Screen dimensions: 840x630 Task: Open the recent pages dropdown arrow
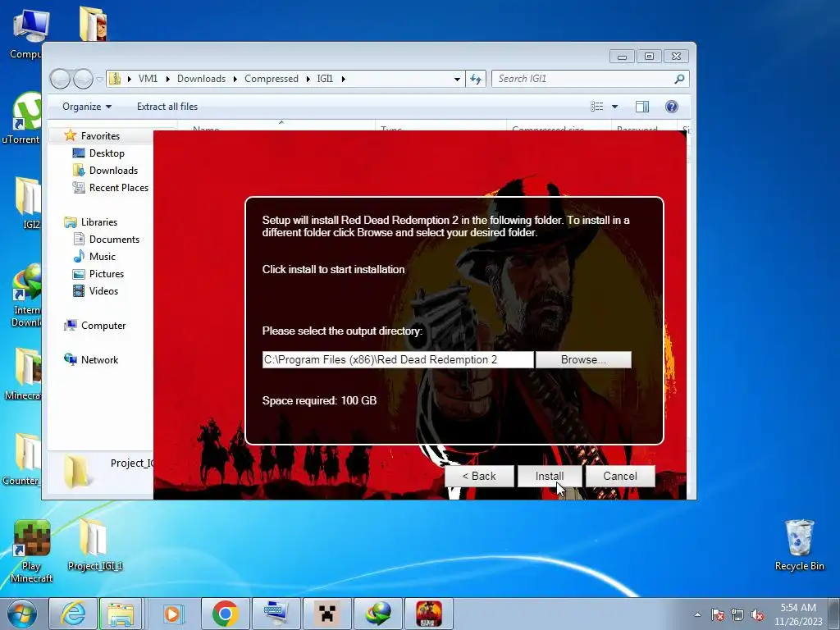click(99, 80)
